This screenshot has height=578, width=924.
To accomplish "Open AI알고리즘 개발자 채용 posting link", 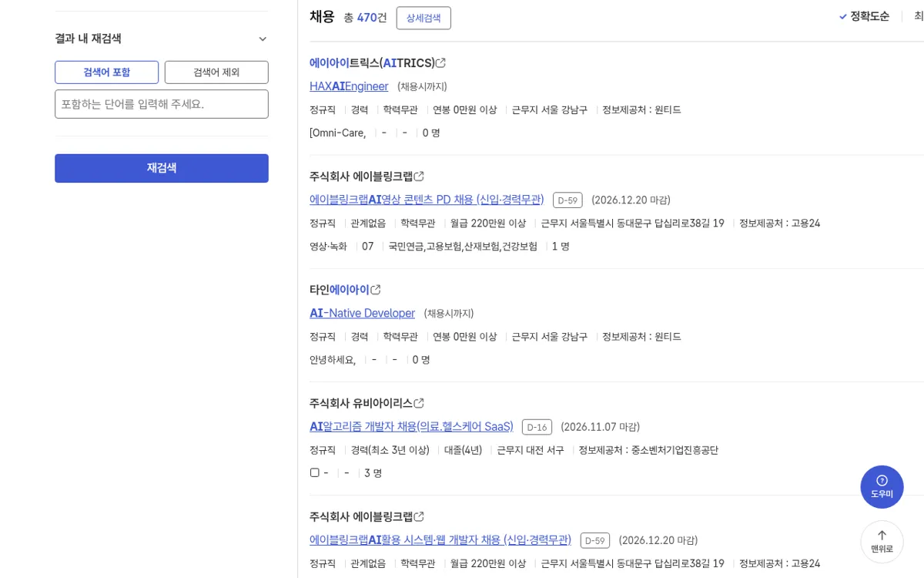I will click(411, 426).
